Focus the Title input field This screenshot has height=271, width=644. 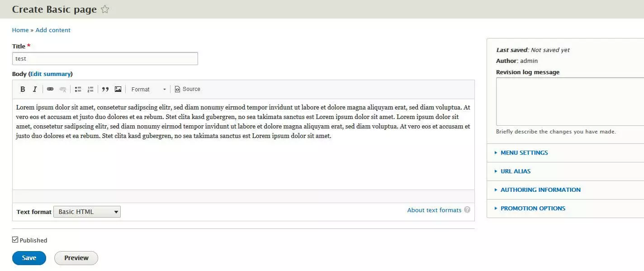pos(105,58)
